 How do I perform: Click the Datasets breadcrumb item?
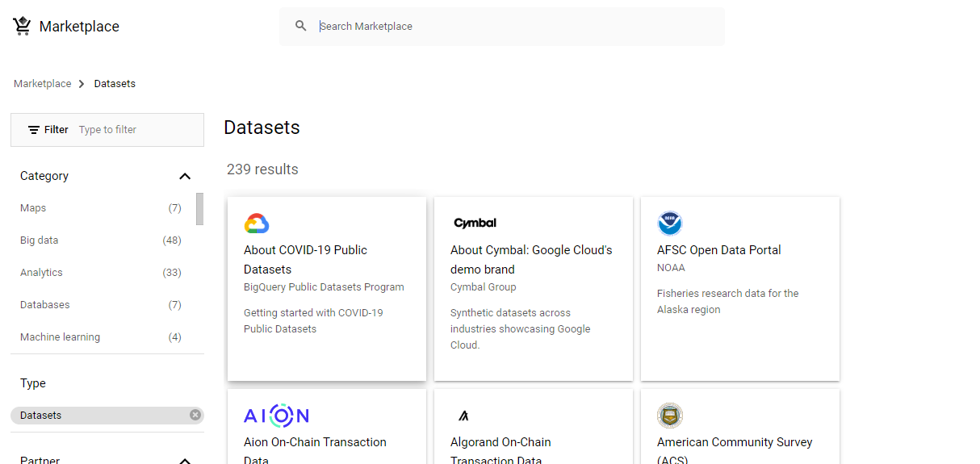(x=115, y=84)
